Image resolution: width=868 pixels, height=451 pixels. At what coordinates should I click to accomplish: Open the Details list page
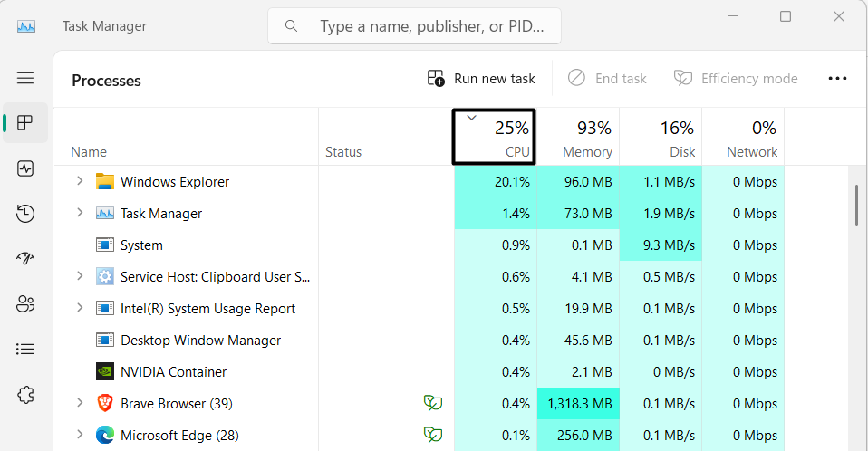[25, 349]
